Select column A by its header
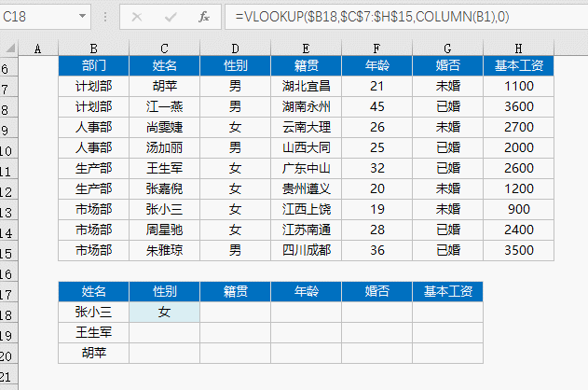The image size is (588, 390). click(38, 49)
